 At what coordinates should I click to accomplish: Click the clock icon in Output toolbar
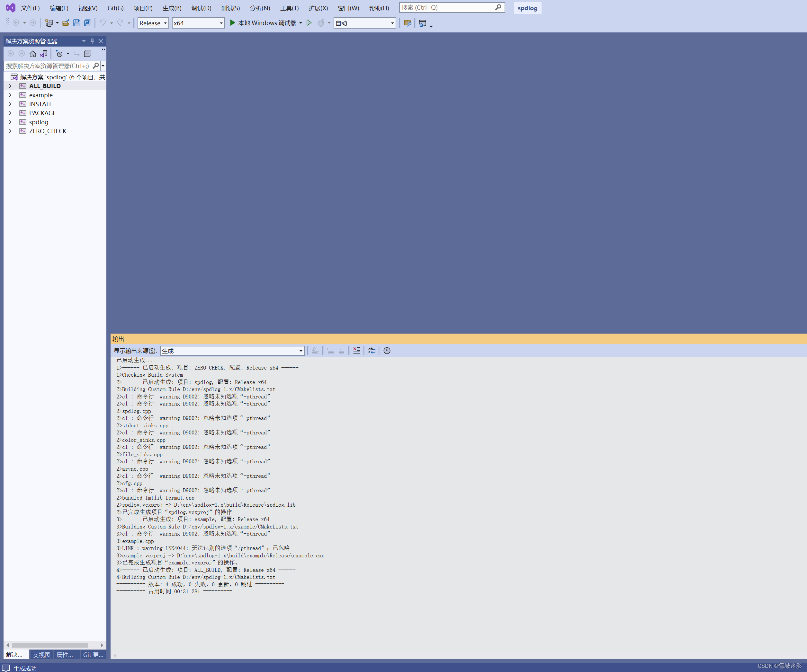click(387, 350)
